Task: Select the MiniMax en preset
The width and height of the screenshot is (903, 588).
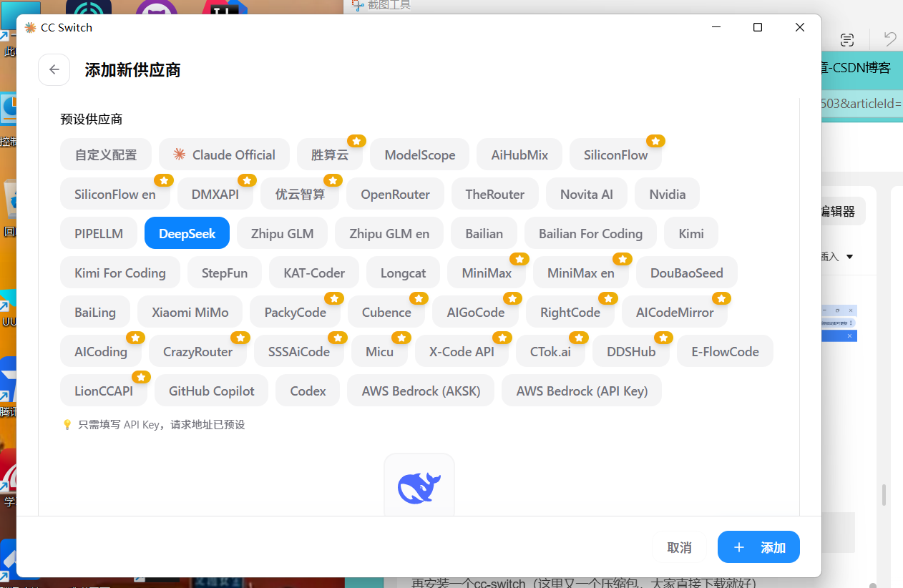Action: click(x=581, y=273)
